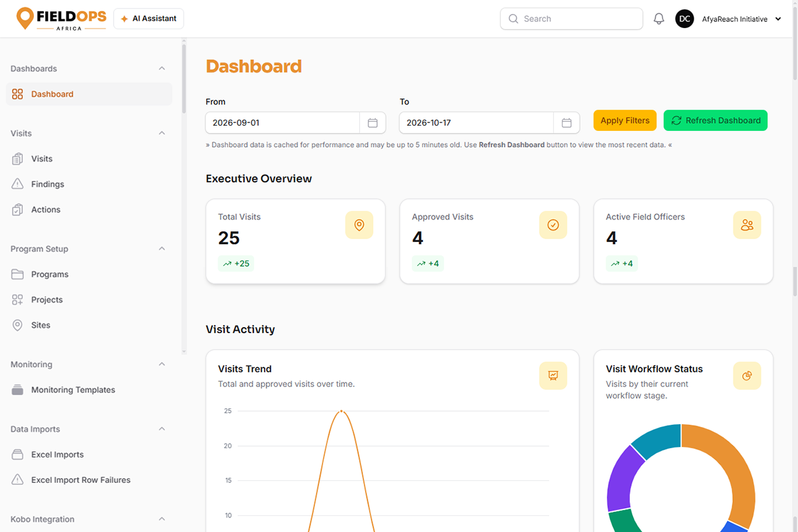This screenshot has height=532, width=798.
Task: Click the FieldOps Africa logo
Action: (61, 19)
